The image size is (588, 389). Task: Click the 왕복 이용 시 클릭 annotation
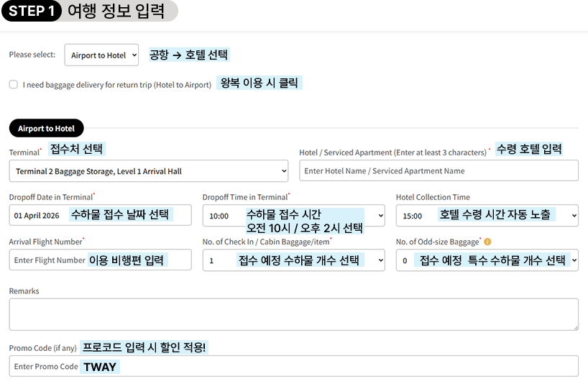(259, 83)
